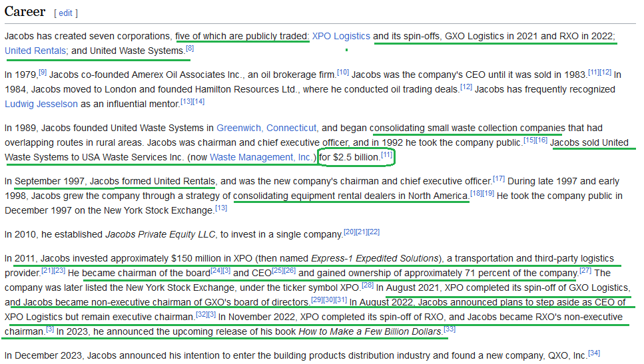Open citation [34] after QXO, Inc.

point(594,353)
